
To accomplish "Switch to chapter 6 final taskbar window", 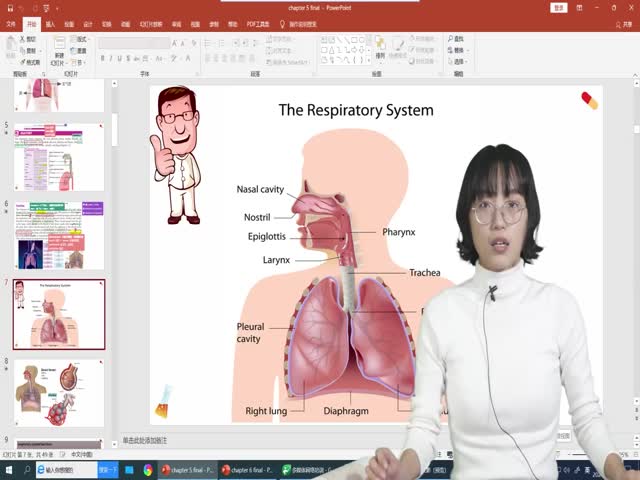I will tap(245, 470).
